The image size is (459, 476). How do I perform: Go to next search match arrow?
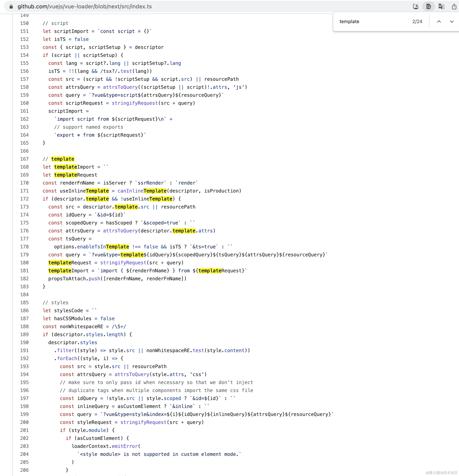[x=451, y=22]
